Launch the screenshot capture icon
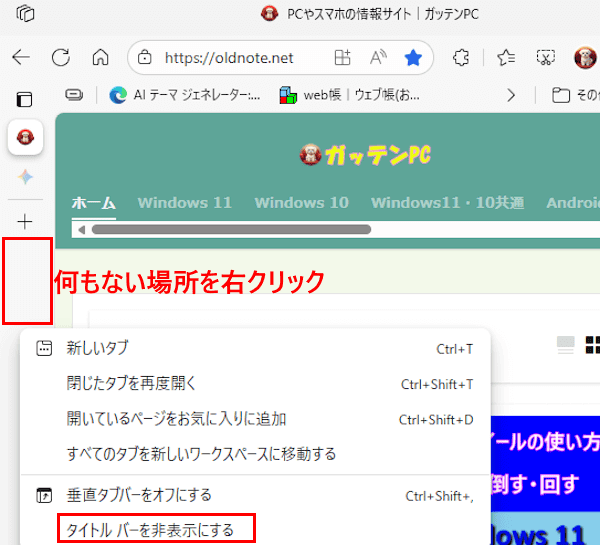The height and width of the screenshot is (545, 600). point(546,58)
